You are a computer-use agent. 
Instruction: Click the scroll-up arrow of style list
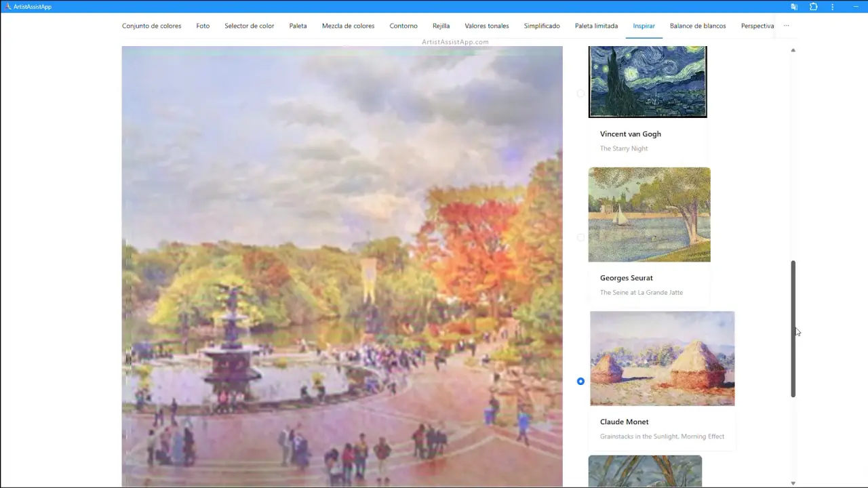point(793,50)
